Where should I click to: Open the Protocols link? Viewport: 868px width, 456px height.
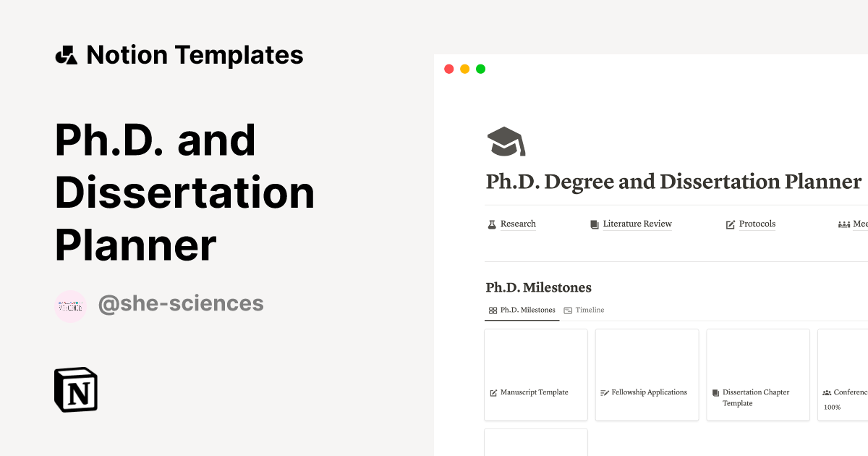[757, 224]
